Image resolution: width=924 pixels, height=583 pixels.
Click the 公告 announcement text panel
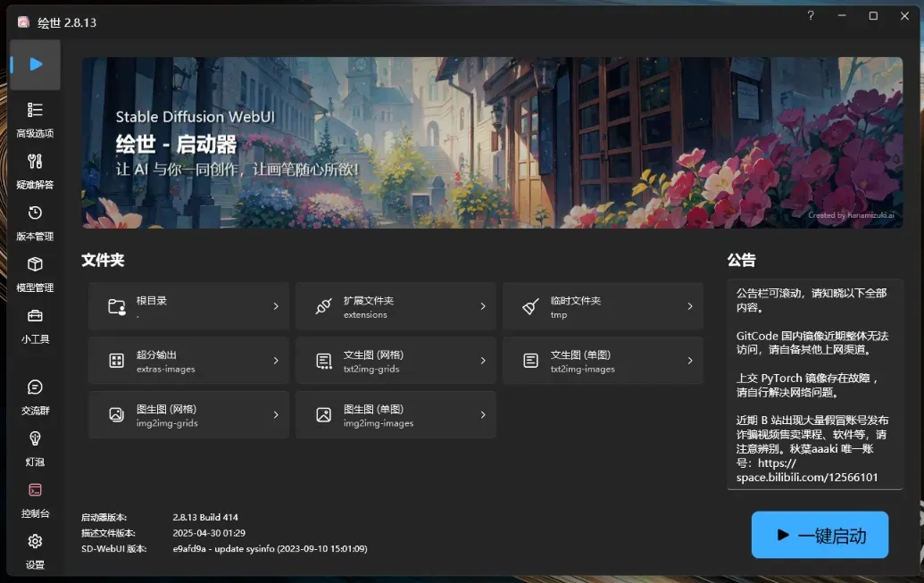pos(814,384)
